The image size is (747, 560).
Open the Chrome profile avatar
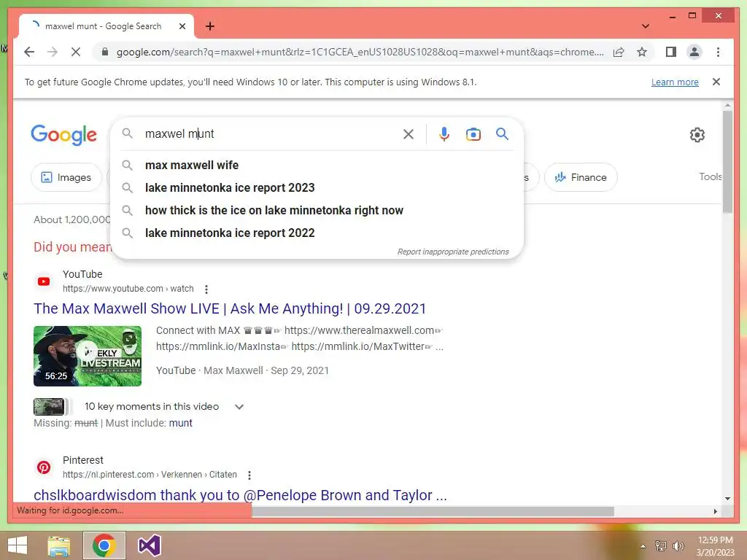click(x=694, y=52)
